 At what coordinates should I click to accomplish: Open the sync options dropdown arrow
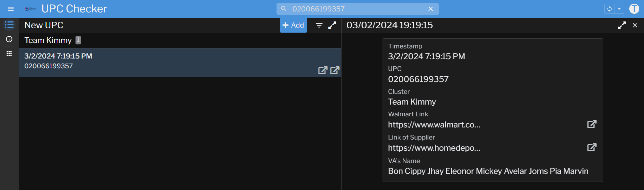coord(619,9)
